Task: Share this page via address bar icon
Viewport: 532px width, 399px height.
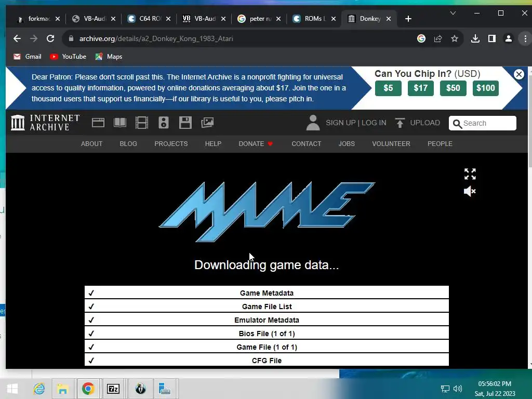Action: pos(437,38)
